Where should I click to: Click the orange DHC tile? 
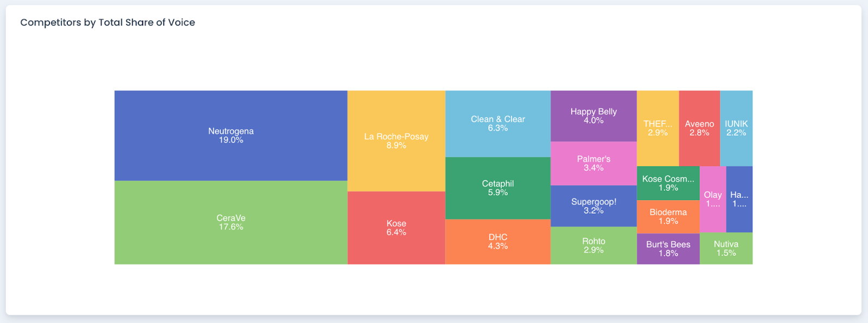coord(497,242)
